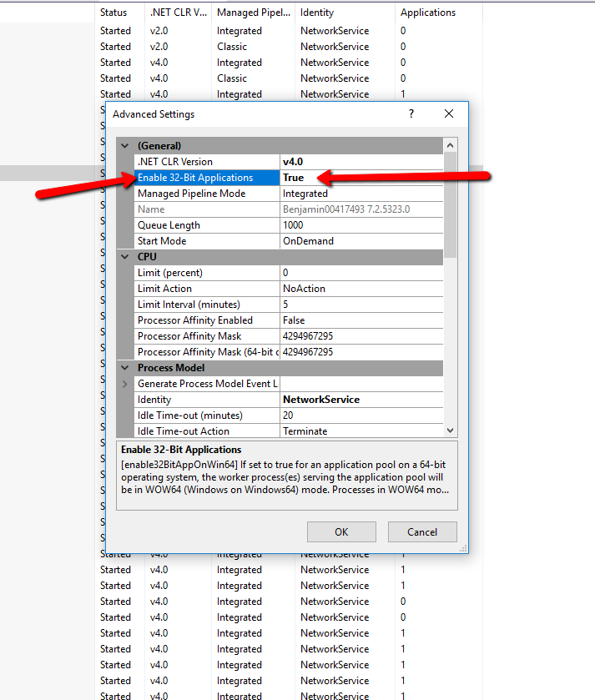595x700 pixels.
Task: Select the Limit (percent) property
Action: 207,273
